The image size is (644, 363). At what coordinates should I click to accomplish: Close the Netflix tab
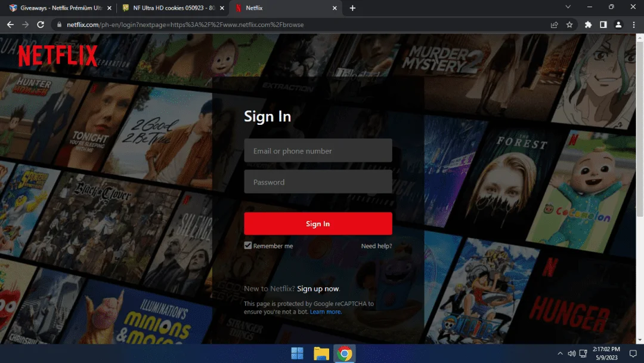(335, 8)
